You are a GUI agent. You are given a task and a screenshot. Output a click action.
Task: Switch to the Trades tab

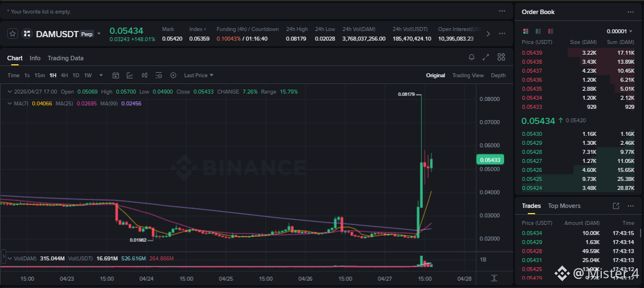[531, 206]
